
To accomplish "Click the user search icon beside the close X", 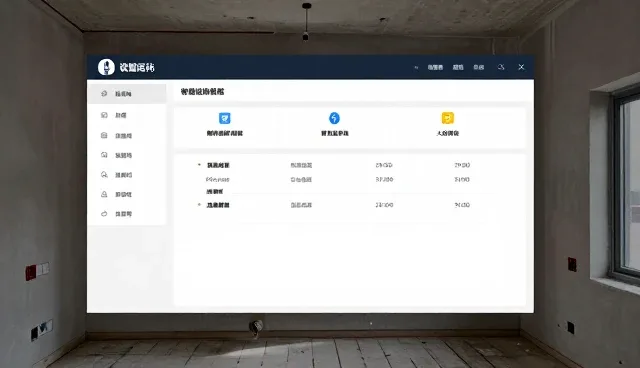I will point(501,67).
